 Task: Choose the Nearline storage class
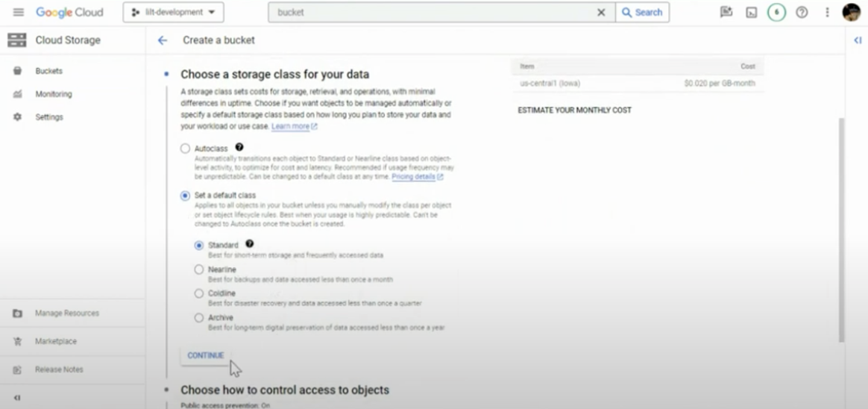(x=199, y=269)
